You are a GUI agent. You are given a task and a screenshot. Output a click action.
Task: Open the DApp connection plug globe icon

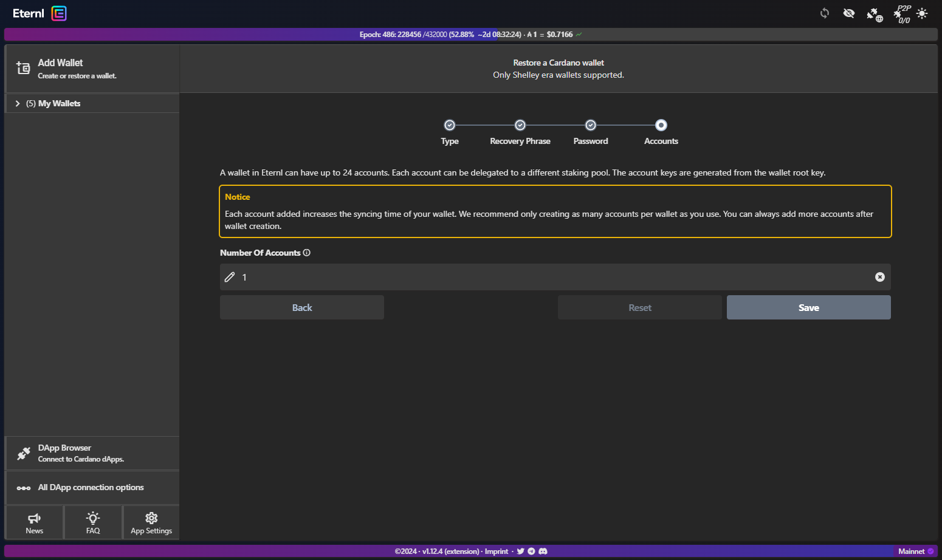875,15
